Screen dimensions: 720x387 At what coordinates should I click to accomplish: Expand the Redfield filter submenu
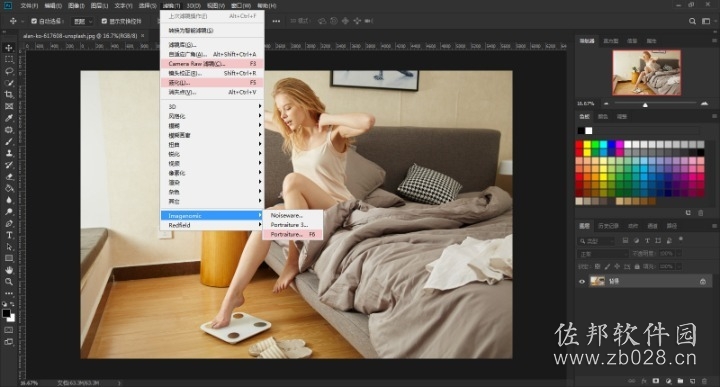tap(212, 225)
